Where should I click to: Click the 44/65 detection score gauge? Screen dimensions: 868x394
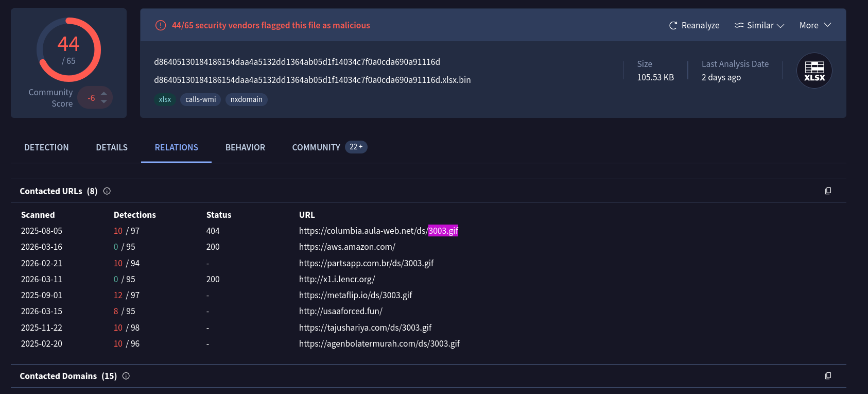68,50
